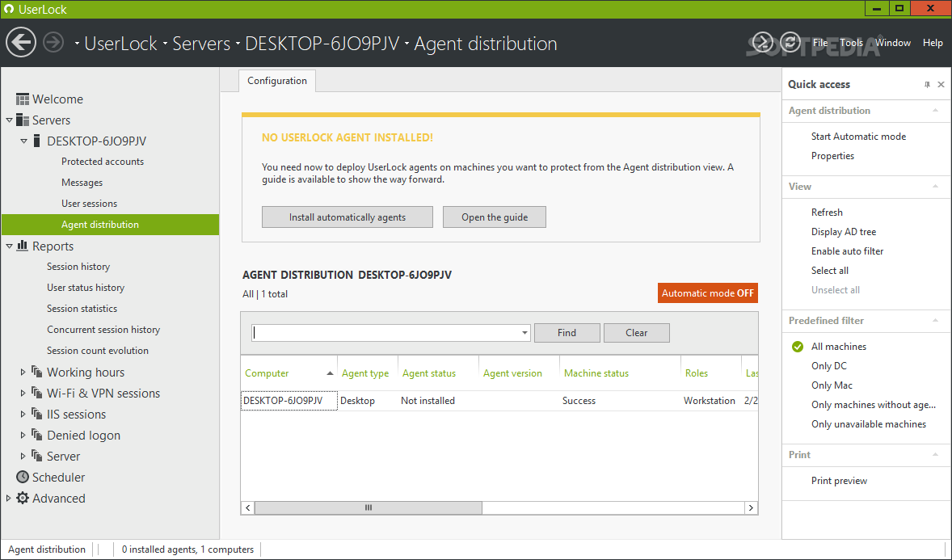Open the Tools menu
The width and height of the screenshot is (952, 560).
click(x=851, y=43)
